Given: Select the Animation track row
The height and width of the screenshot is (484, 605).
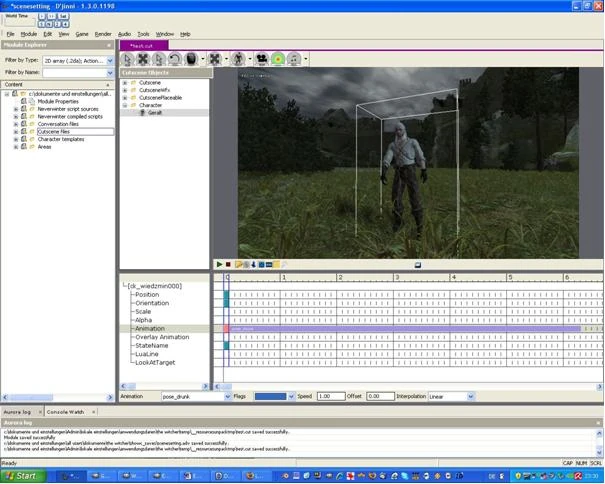Looking at the screenshot, I should coord(150,328).
